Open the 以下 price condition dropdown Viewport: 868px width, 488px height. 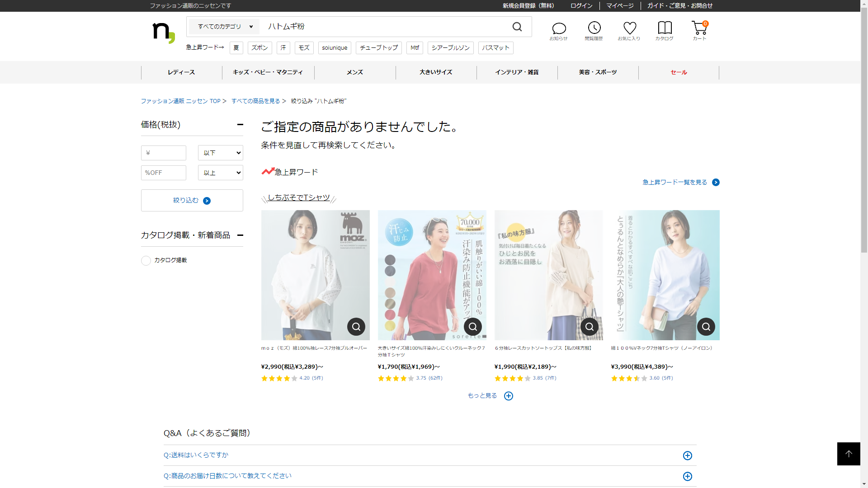pos(221,153)
